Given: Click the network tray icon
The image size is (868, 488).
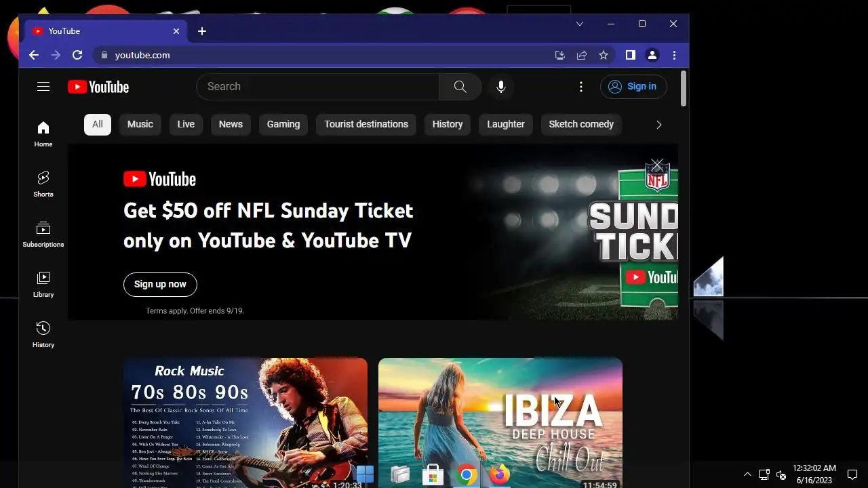Looking at the screenshot, I should (764, 474).
